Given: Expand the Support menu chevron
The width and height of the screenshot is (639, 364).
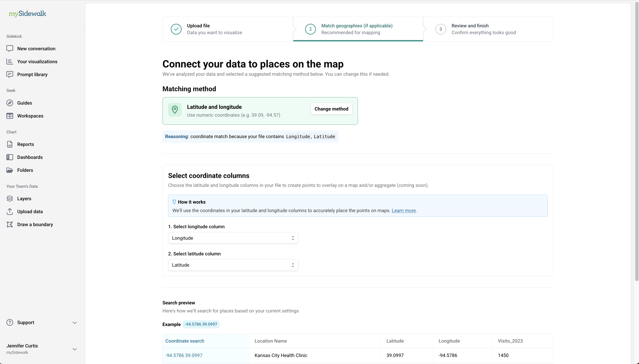Looking at the screenshot, I should click(74, 323).
